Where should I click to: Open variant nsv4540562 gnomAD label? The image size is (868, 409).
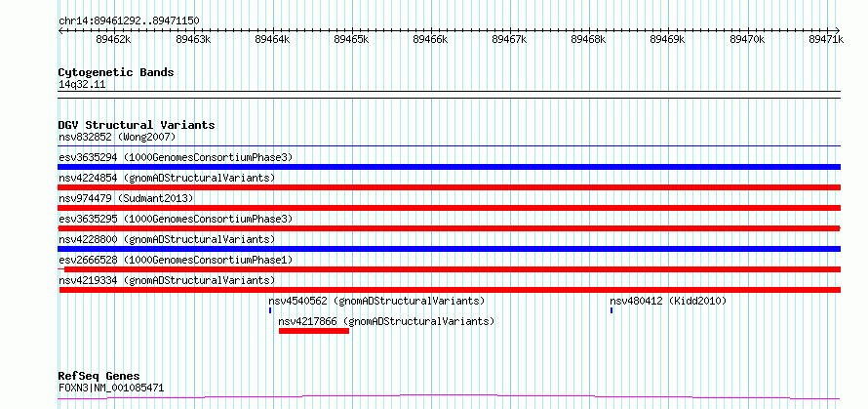tap(376, 301)
